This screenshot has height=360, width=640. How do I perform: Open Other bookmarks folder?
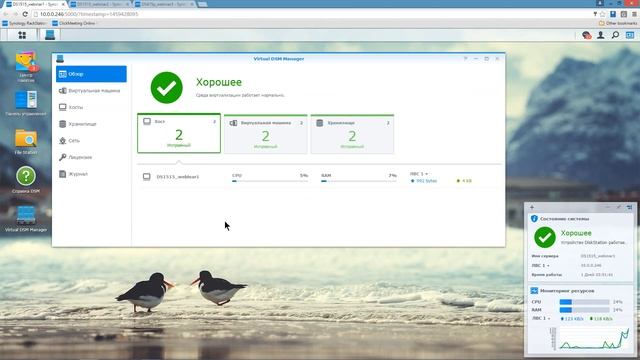(x=618, y=23)
